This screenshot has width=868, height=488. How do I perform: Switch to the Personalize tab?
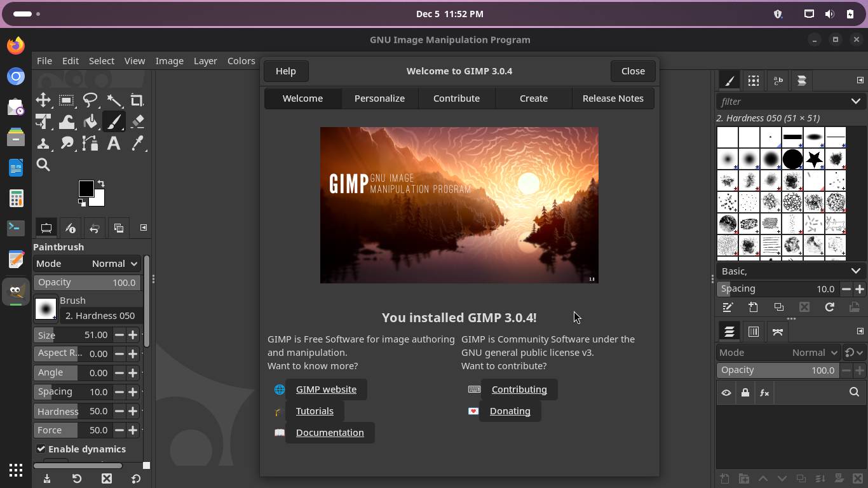[379, 98]
